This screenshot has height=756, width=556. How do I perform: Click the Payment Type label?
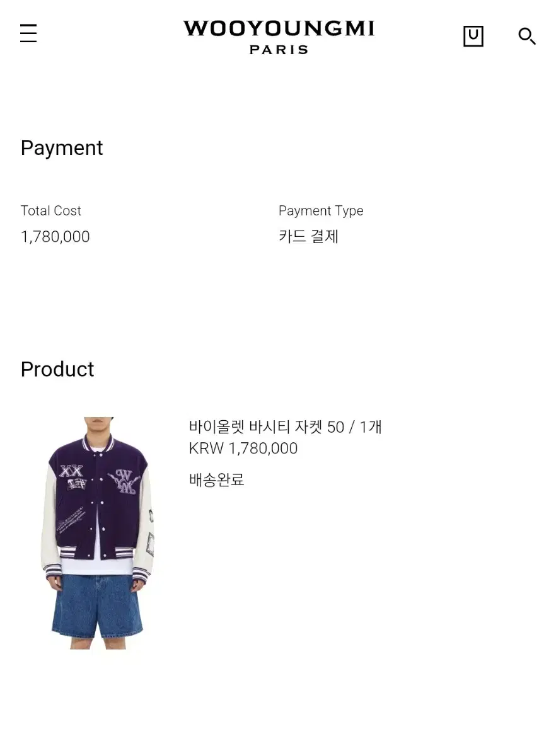[x=321, y=211]
